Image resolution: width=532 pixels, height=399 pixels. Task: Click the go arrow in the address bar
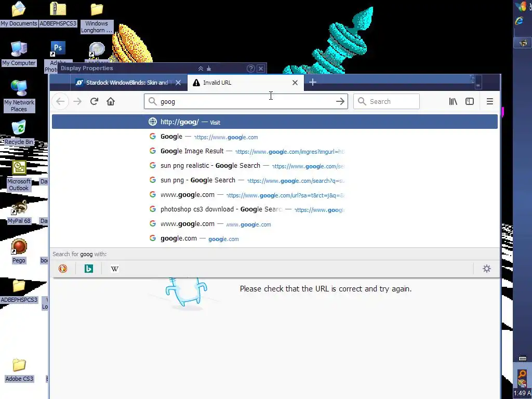pyautogui.click(x=340, y=101)
